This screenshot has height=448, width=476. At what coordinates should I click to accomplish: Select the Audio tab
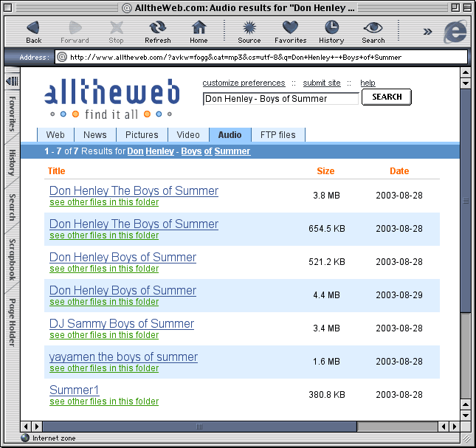(x=230, y=135)
